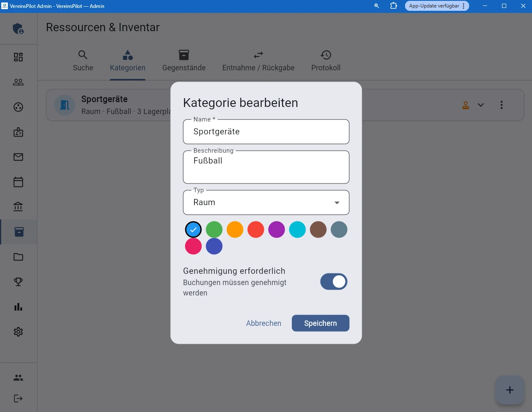
Task: Switch to the Gegenstände tab
Action: pyautogui.click(x=184, y=61)
